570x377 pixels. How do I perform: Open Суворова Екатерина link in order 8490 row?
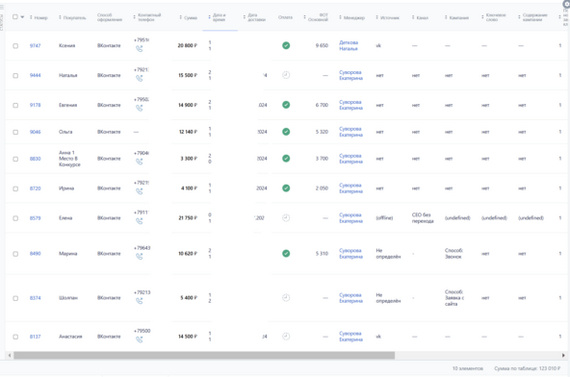click(351, 253)
